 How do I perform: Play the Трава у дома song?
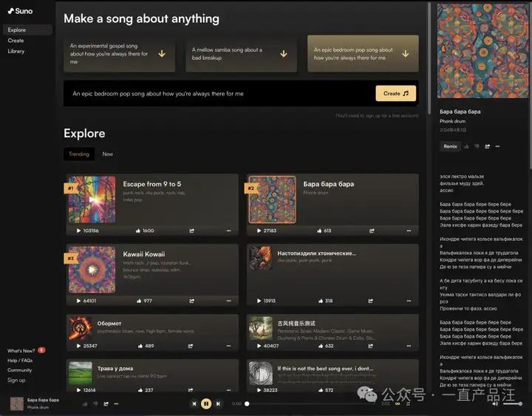pos(79,390)
